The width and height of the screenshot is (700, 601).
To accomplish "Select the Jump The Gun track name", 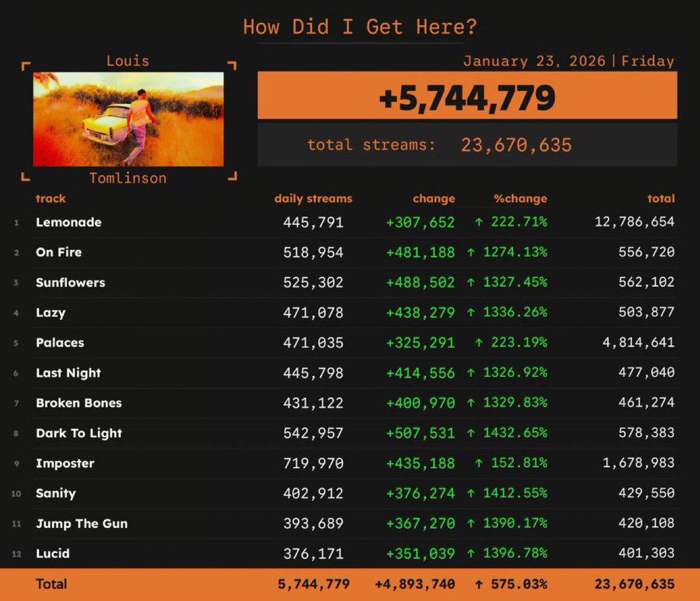I will (x=82, y=523).
